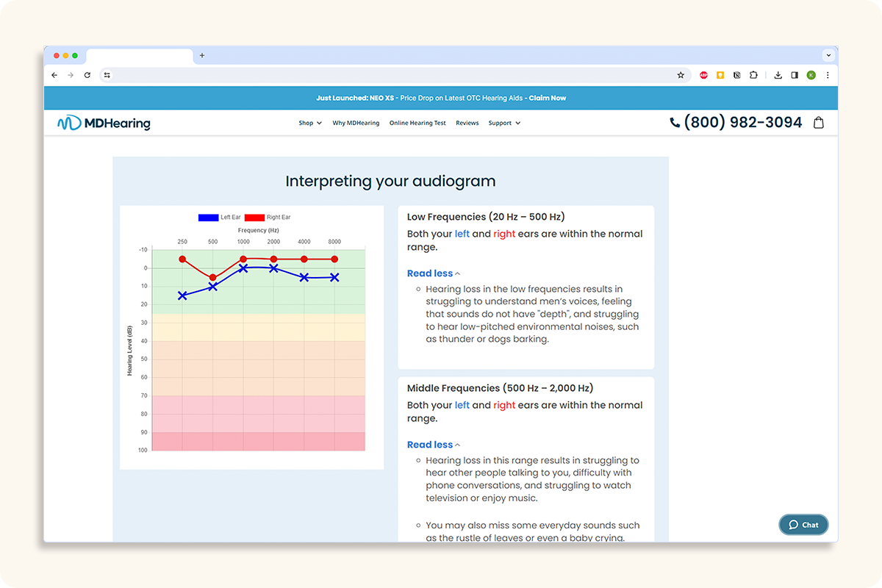Click the browser address bar
The image size is (882, 588).
point(390,75)
